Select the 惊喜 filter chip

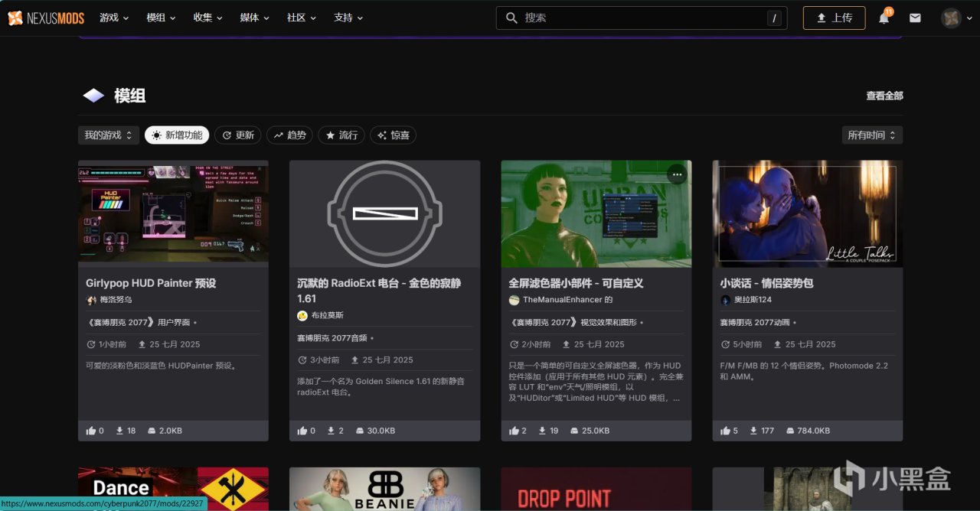click(x=393, y=135)
